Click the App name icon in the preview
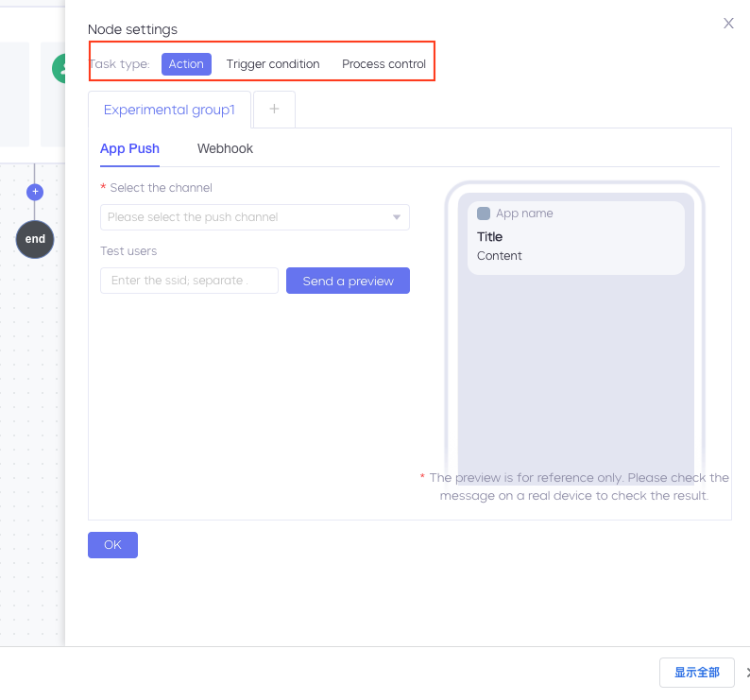This screenshot has width=750, height=700. (x=484, y=213)
